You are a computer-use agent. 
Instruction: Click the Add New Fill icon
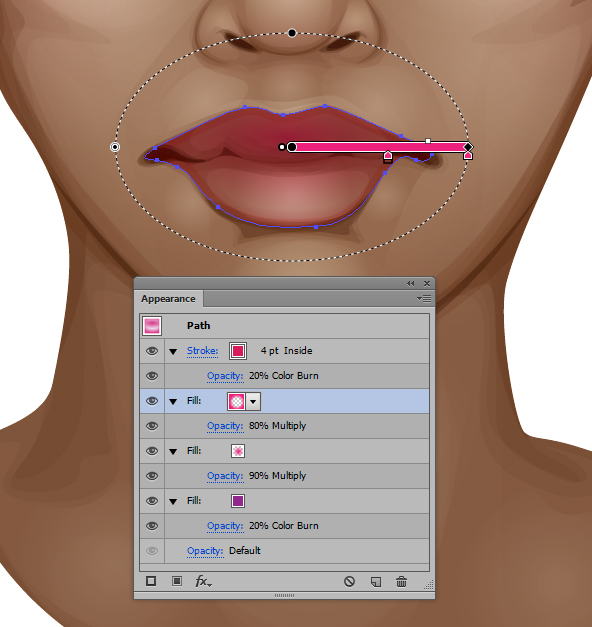(x=176, y=581)
